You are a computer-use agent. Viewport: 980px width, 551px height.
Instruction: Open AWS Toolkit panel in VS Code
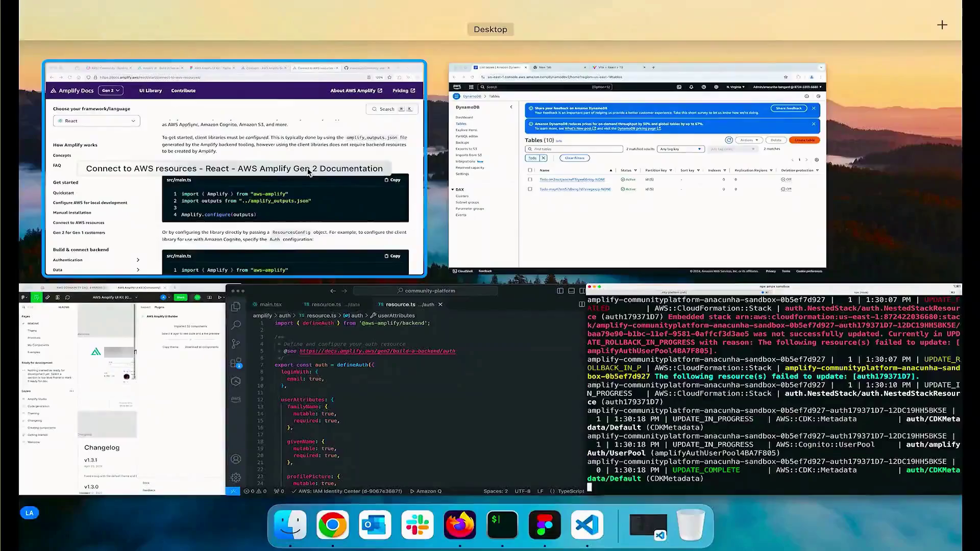236,399
